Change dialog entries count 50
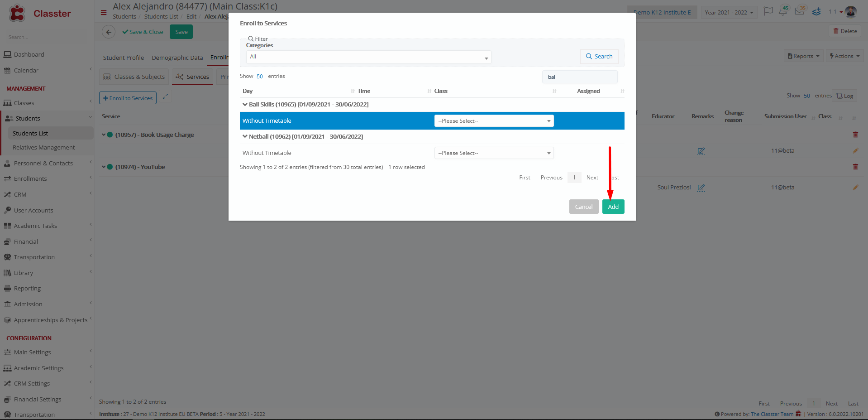This screenshot has width=868, height=420. point(259,76)
